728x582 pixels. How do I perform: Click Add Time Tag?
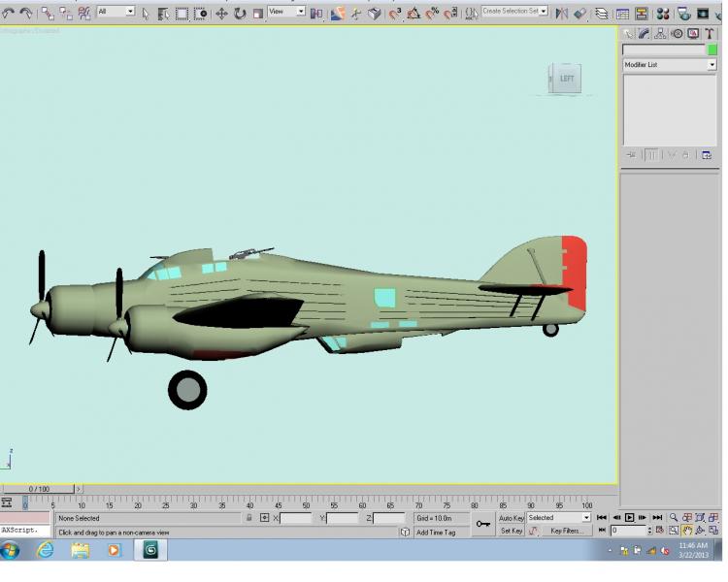[x=436, y=533]
